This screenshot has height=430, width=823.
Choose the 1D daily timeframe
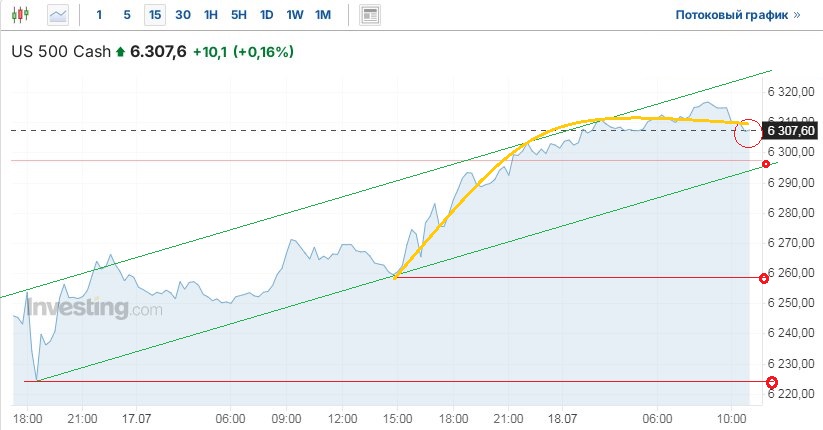[266, 15]
